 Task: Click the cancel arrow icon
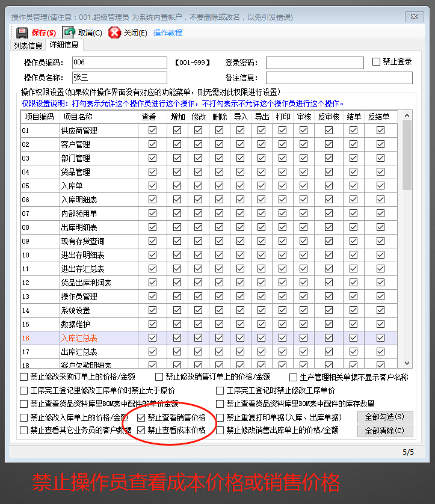click(69, 32)
